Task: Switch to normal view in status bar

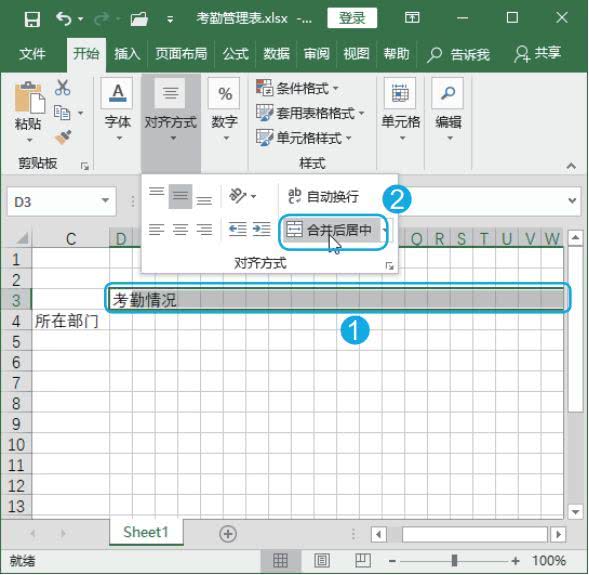Action: tap(280, 560)
